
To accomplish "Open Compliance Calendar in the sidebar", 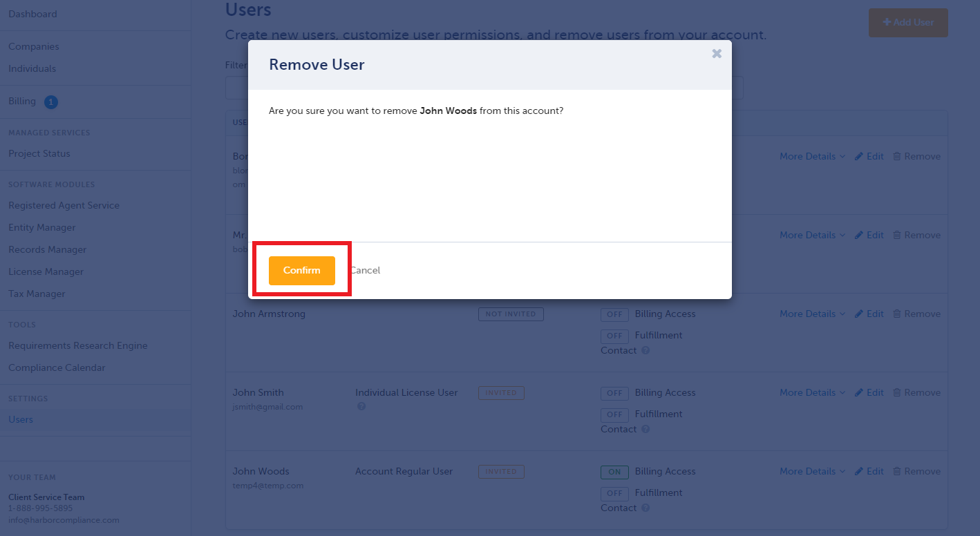I will click(57, 367).
